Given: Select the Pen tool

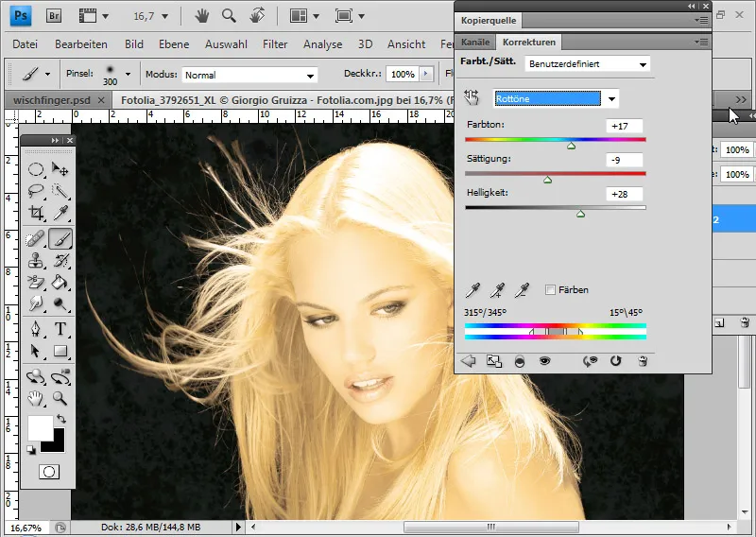Looking at the screenshot, I should 36,329.
